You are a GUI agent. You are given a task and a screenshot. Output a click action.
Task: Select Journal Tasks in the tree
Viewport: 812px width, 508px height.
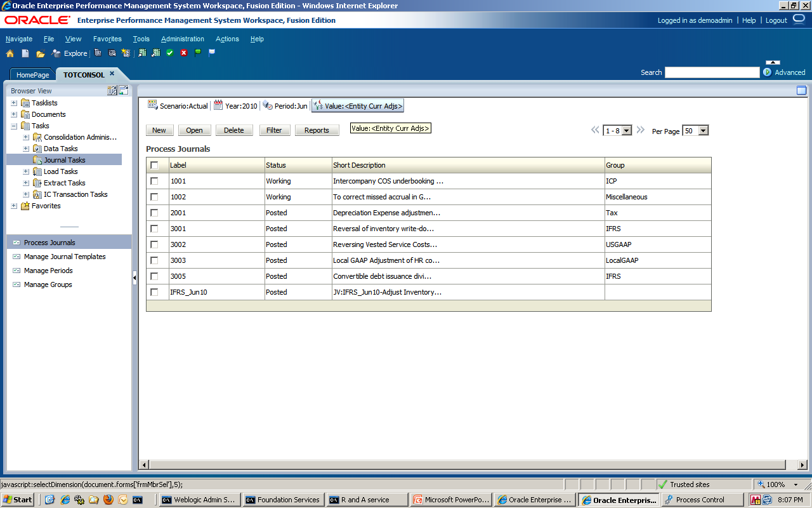pyautogui.click(x=65, y=160)
